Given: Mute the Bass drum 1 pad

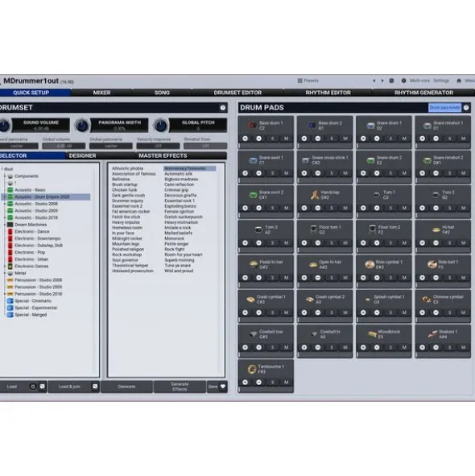Looking at the screenshot, I should point(287,139).
